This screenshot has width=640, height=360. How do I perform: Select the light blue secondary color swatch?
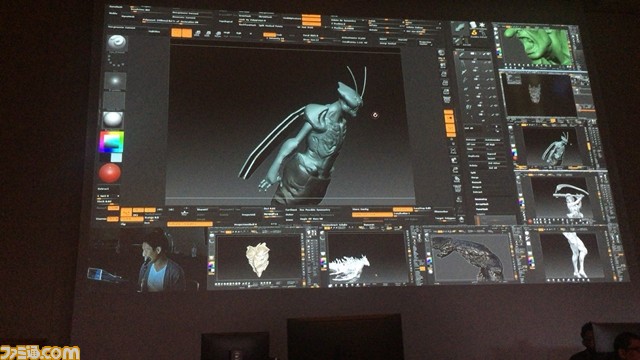[x=116, y=158]
